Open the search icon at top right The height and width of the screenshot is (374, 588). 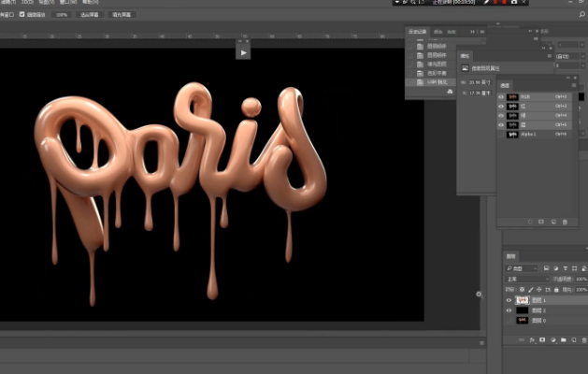click(x=582, y=15)
